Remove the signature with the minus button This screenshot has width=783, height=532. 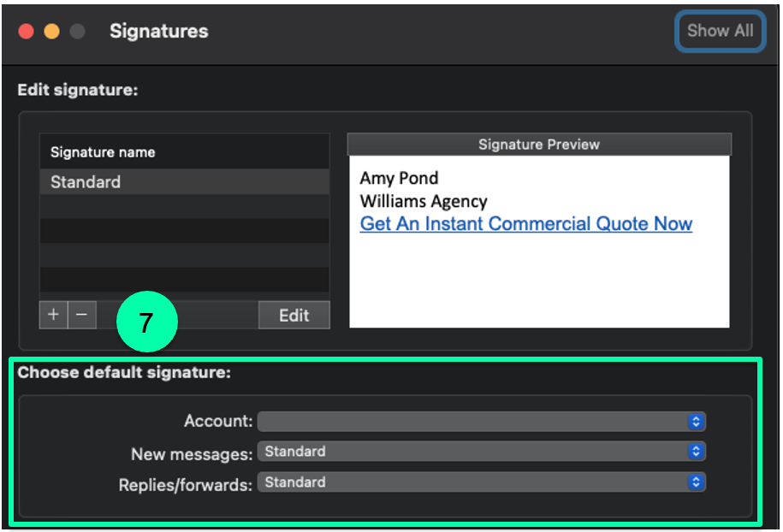click(x=82, y=315)
